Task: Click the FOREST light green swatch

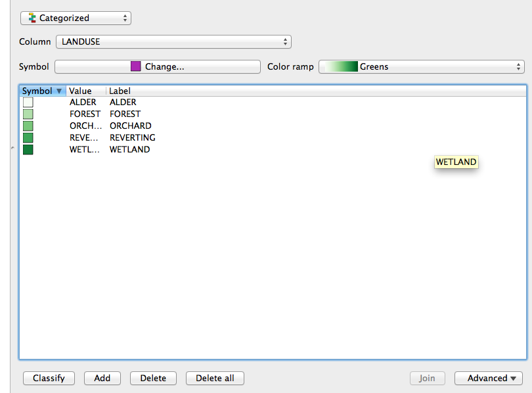Action: coord(28,114)
